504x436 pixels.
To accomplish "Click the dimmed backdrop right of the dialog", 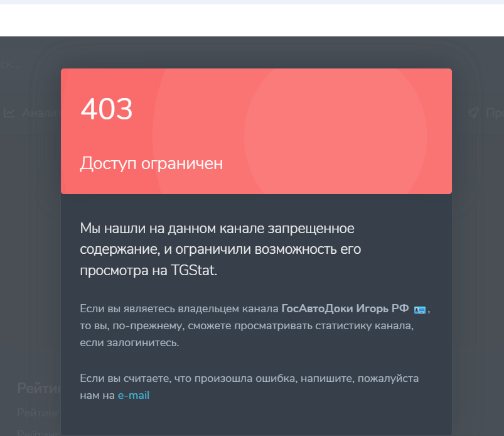I will click(478, 251).
